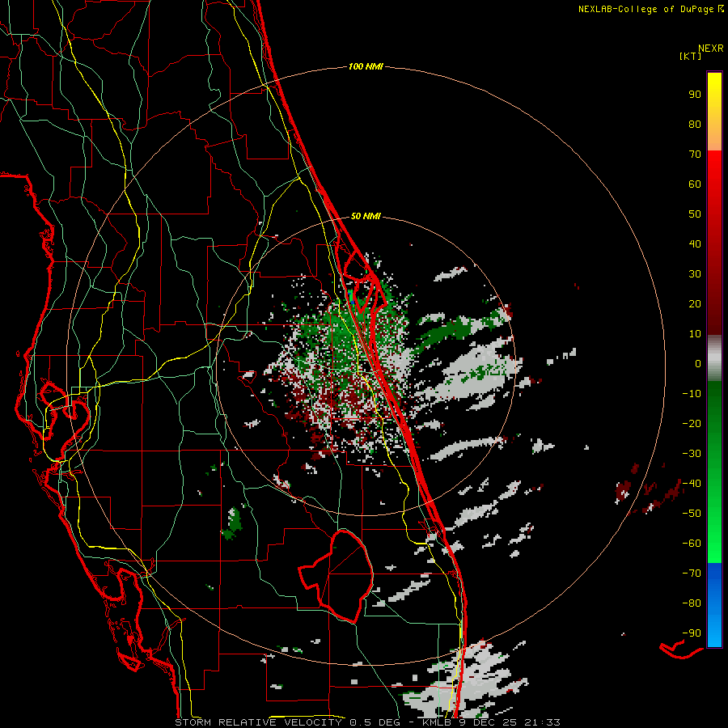Click the 90 value on the velocity scale
This screenshot has width=728, height=728.
click(695, 95)
